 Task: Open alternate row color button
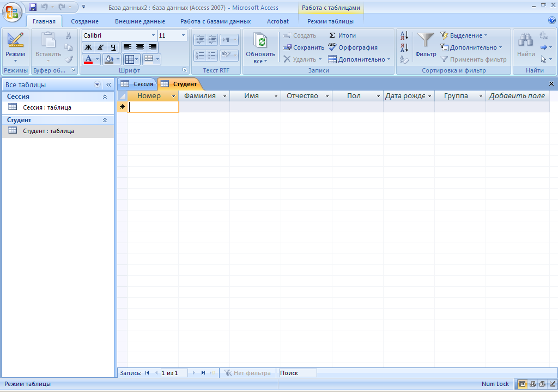[x=151, y=59]
